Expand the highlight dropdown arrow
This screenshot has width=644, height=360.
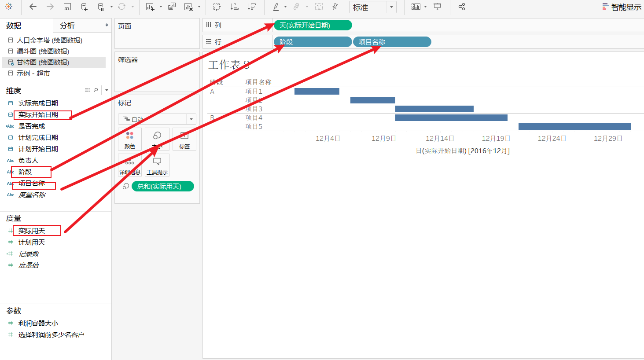[285, 7]
